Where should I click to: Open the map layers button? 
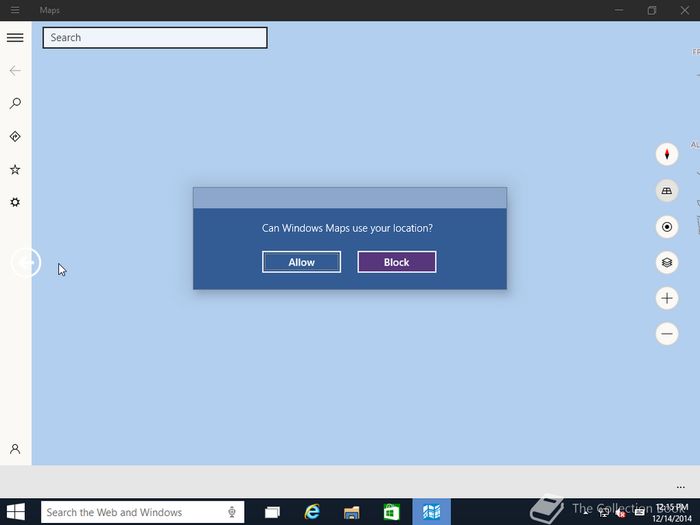pyautogui.click(x=667, y=262)
